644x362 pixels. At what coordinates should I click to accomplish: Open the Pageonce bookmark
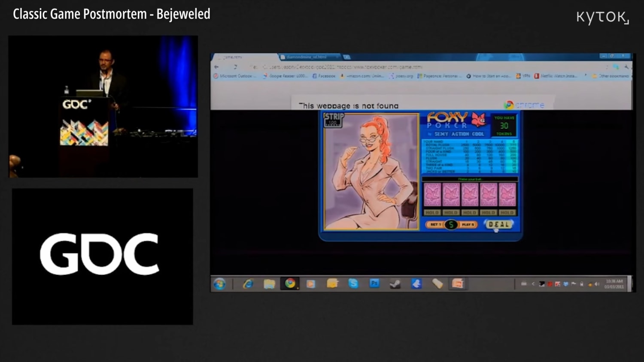coord(440,76)
